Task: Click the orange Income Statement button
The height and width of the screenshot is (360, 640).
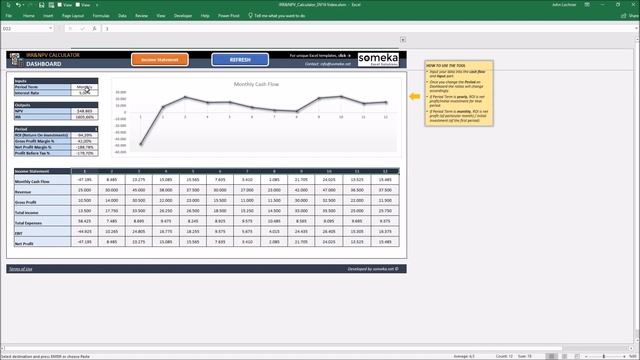Action: (x=160, y=60)
